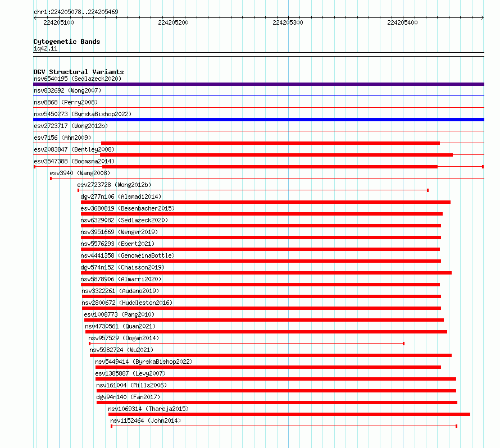This screenshot has width=500, height=448.
Task: Click esv2723717 (Wong2012b) variant label
Action: click(x=71, y=126)
